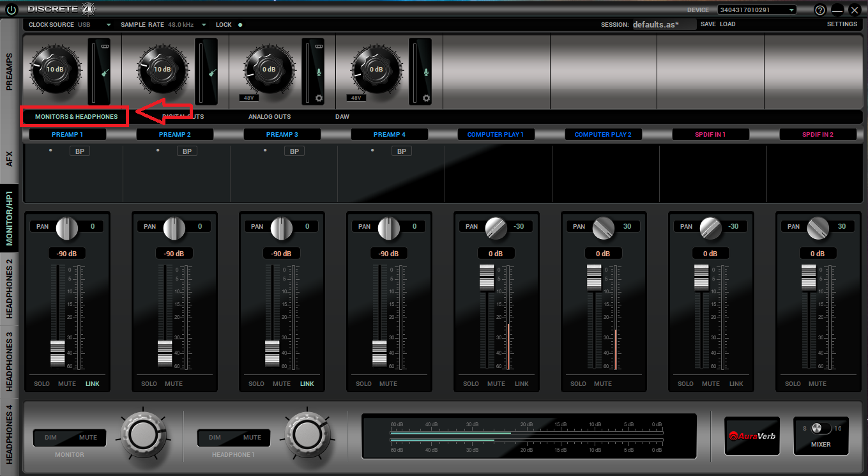Toggle LINK on the SPDIF In 1 channel
The height and width of the screenshot is (476, 868).
coord(736,384)
